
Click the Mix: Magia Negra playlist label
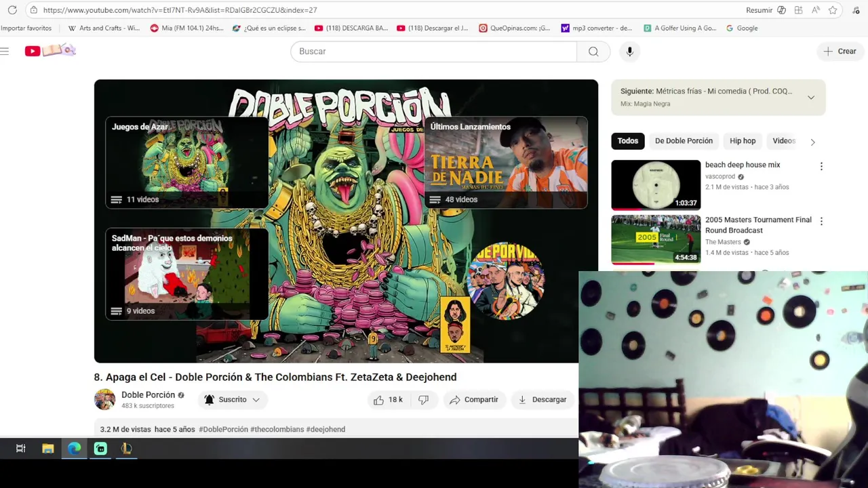click(x=645, y=104)
